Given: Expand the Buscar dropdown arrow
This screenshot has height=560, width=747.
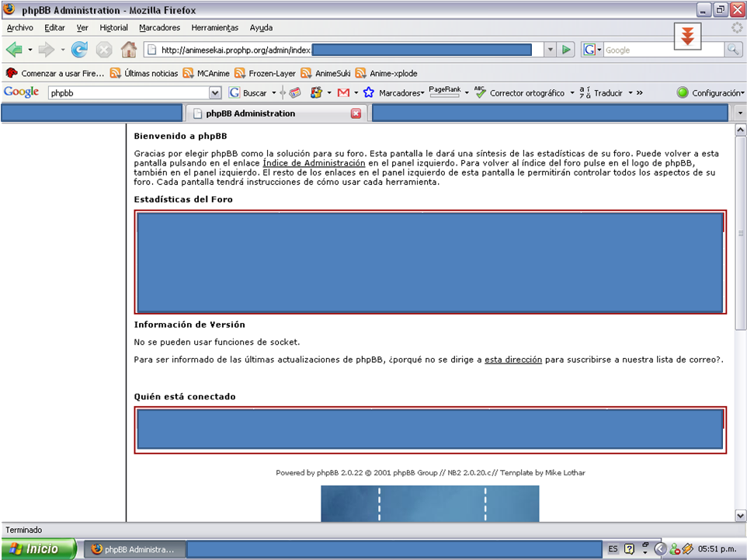Looking at the screenshot, I should pyautogui.click(x=274, y=93).
